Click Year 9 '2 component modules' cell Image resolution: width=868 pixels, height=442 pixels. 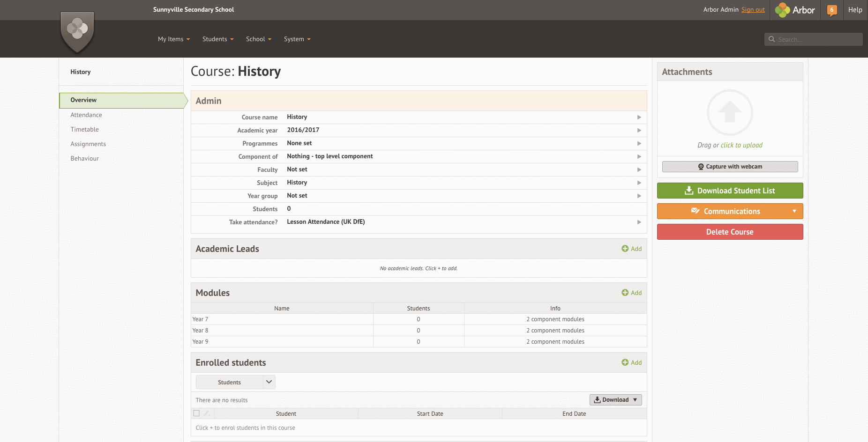click(555, 342)
